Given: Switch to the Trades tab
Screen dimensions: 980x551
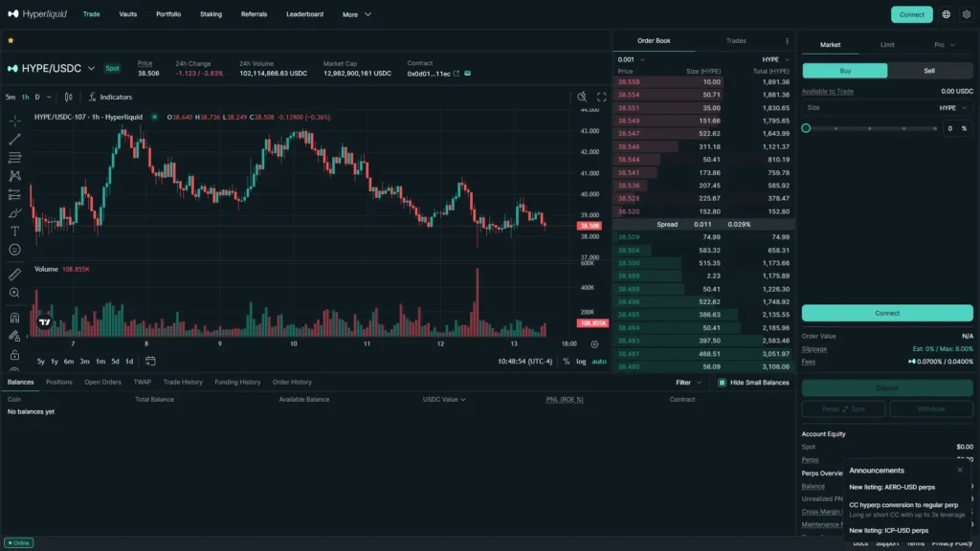Looking at the screenshot, I should tap(736, 41).
